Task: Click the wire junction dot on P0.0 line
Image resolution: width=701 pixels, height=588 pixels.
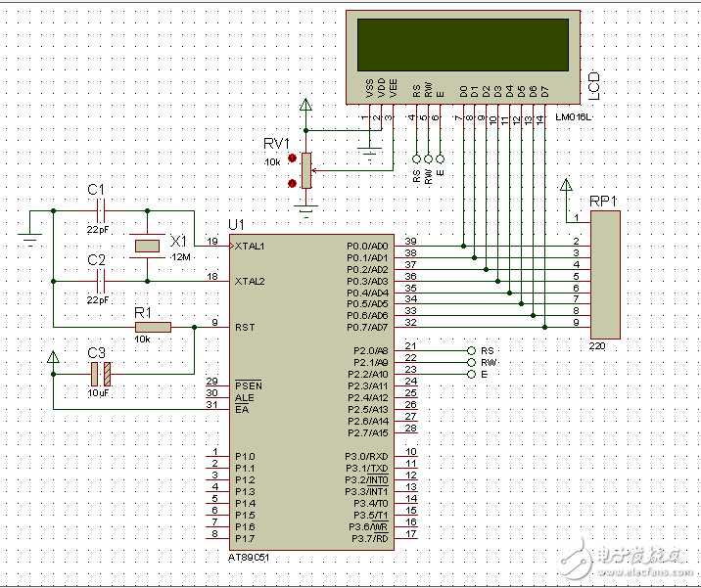Action: click(464, 246)
